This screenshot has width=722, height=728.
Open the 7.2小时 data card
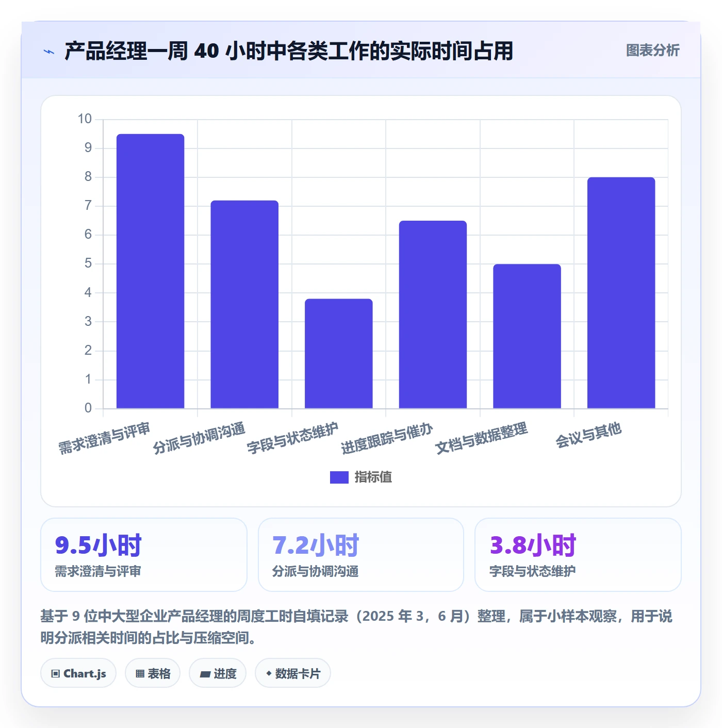pyautogui.click(x=361, y=555)
